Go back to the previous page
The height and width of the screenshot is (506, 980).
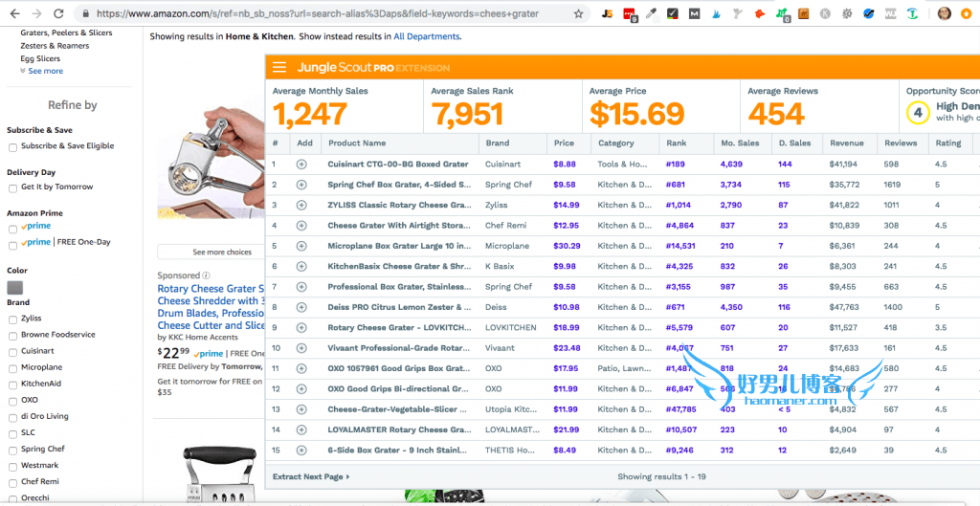[15, 13]
